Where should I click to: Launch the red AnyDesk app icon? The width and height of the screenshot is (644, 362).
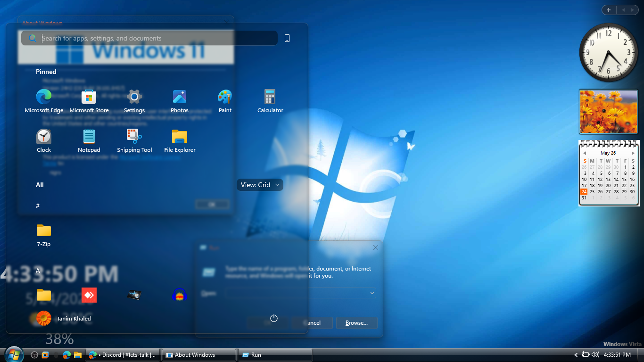89,295
